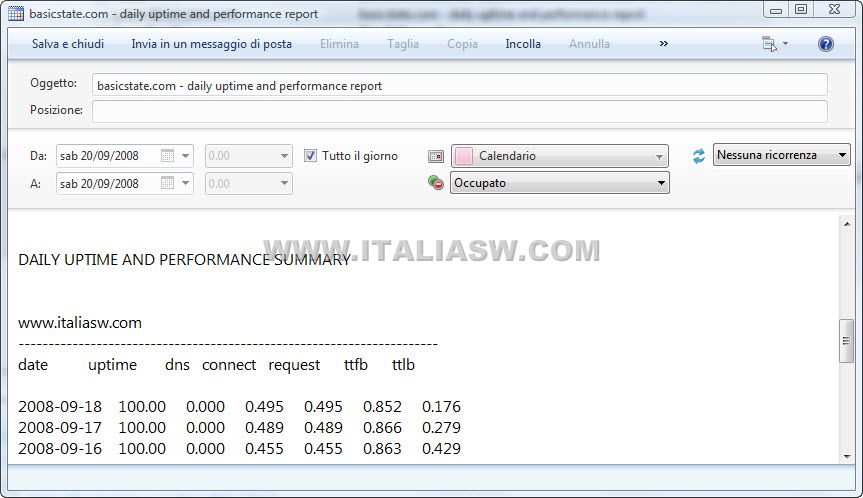Toggle the Tutto il giorno checkbox

[x=310, y=156]
